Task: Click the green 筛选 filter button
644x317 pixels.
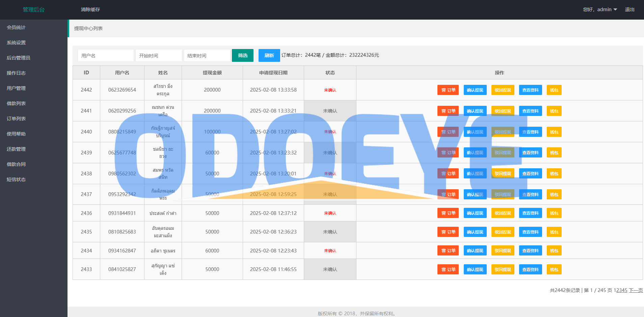Action: (x=242, y=55)
